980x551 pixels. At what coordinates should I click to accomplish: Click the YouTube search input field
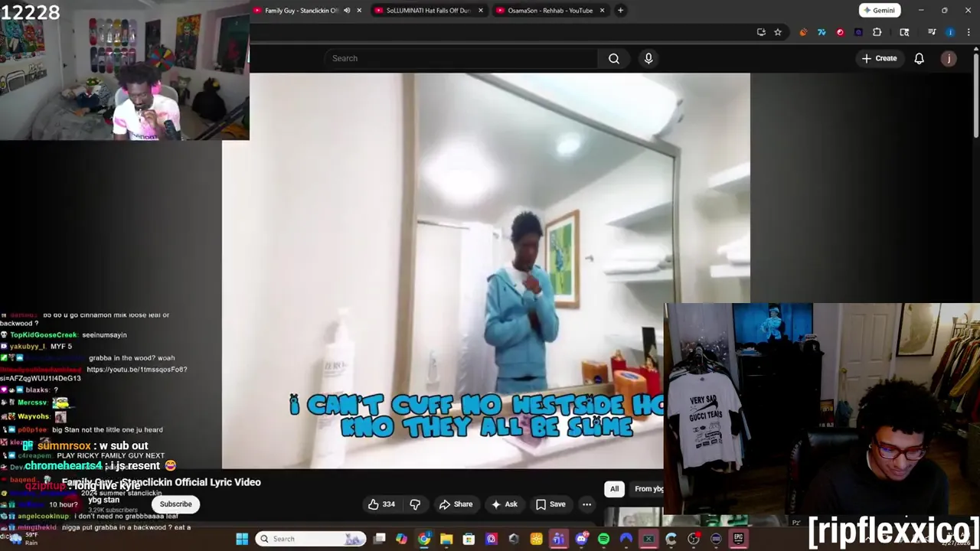(462, 58)
